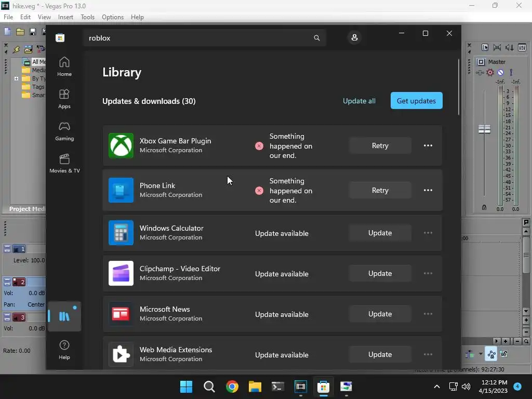Open Gaming section in Store sidebar
The image size is (532, 399).
[64, 131]
